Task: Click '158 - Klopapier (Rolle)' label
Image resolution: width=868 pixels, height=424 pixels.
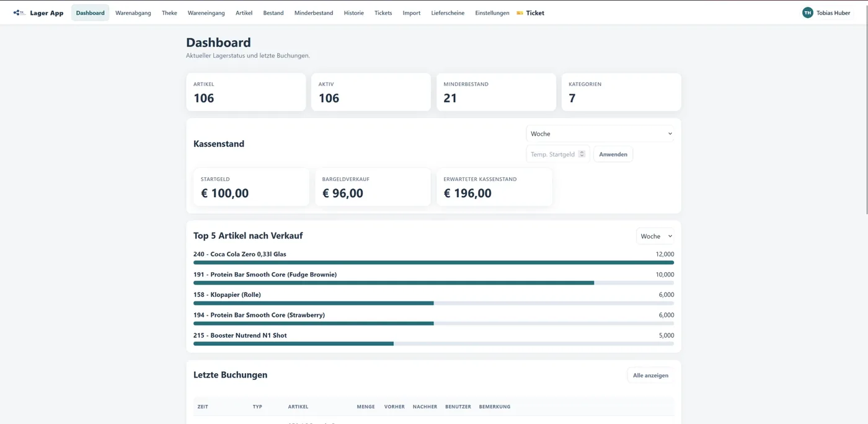Action: (227, 294)
